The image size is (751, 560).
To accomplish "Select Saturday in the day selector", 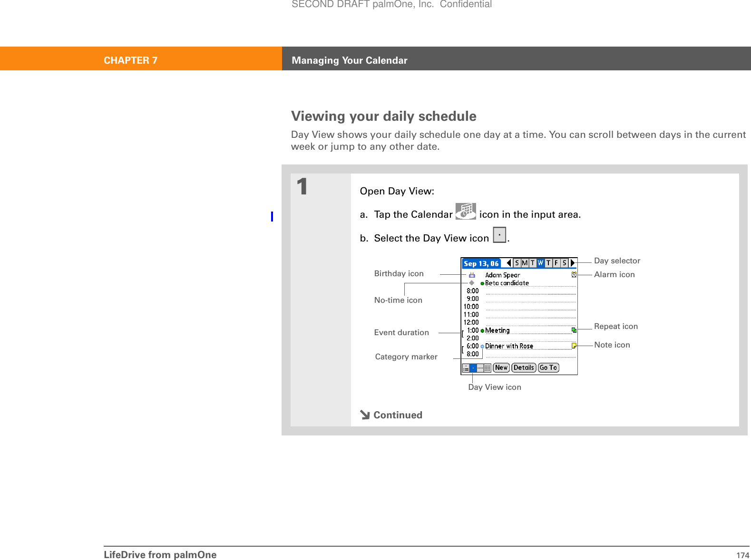I will [564, 263].
